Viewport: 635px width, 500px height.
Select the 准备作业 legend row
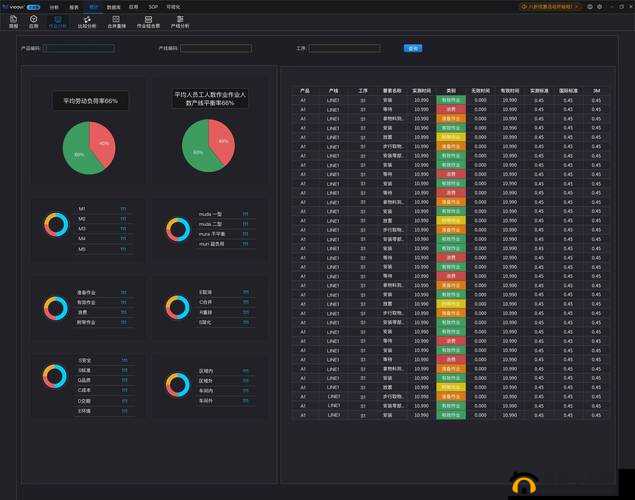pyautogui.click(x=103, y=292)
